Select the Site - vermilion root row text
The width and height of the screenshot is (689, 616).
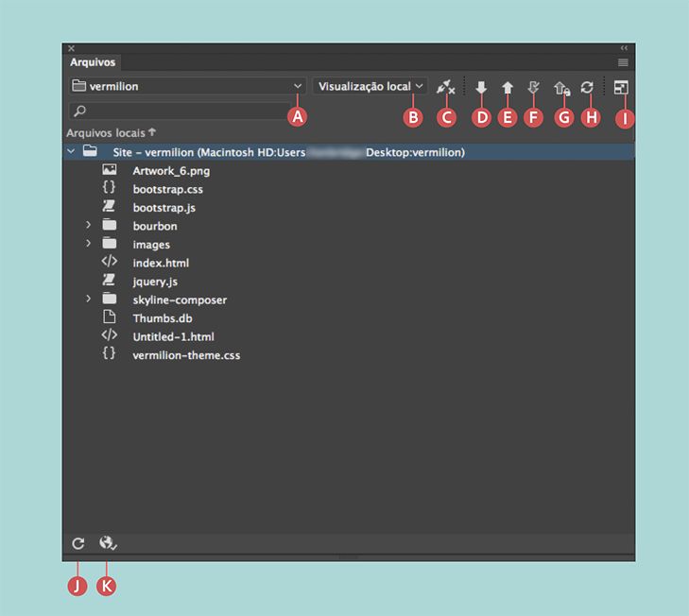pyautogui.click(x=288, y=152)
